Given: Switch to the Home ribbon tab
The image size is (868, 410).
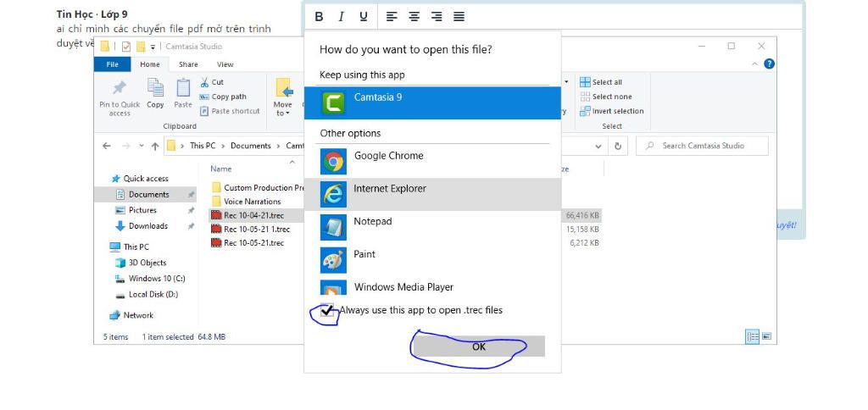Looking at the screenshot, I should (150, 64).
